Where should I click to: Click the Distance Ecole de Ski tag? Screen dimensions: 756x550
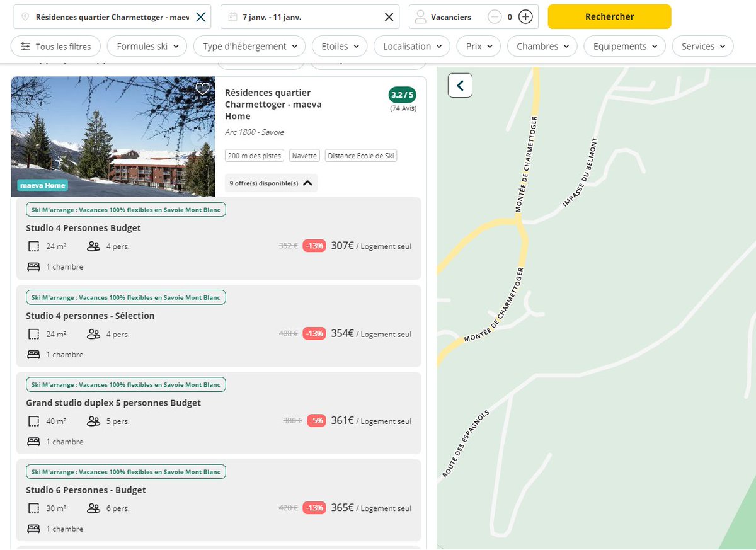pos(361,156)
